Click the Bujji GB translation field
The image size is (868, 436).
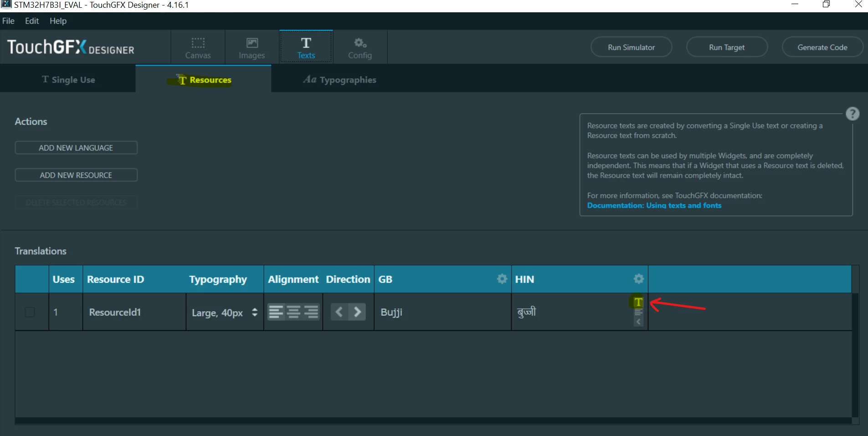442,312
